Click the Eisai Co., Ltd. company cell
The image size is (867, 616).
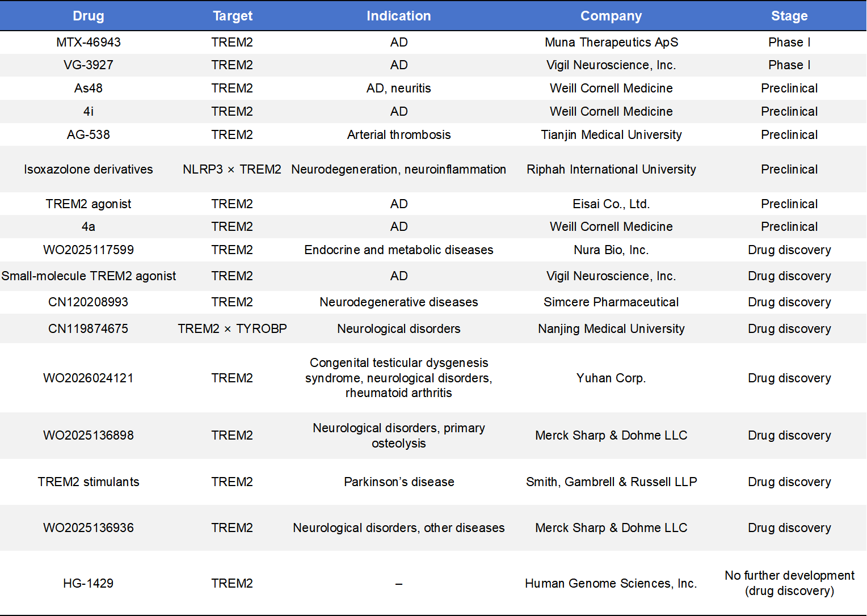[x=611, y=204]
